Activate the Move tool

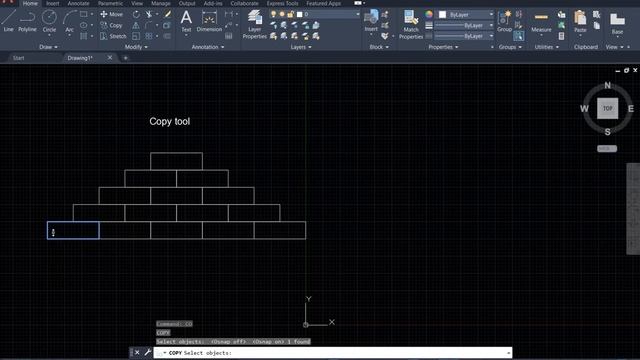coord(111,14)
